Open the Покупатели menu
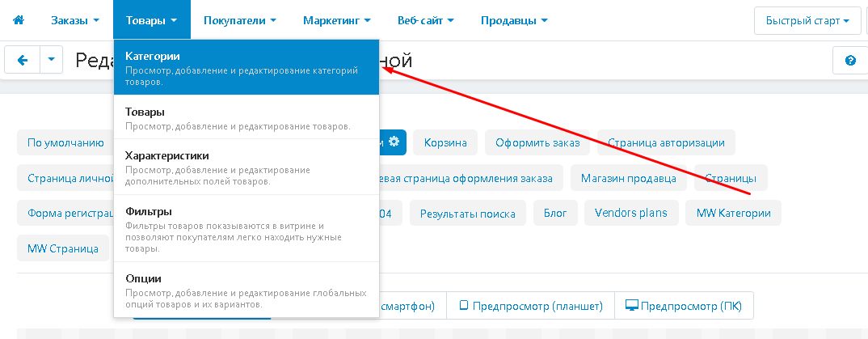 (240, 20)
